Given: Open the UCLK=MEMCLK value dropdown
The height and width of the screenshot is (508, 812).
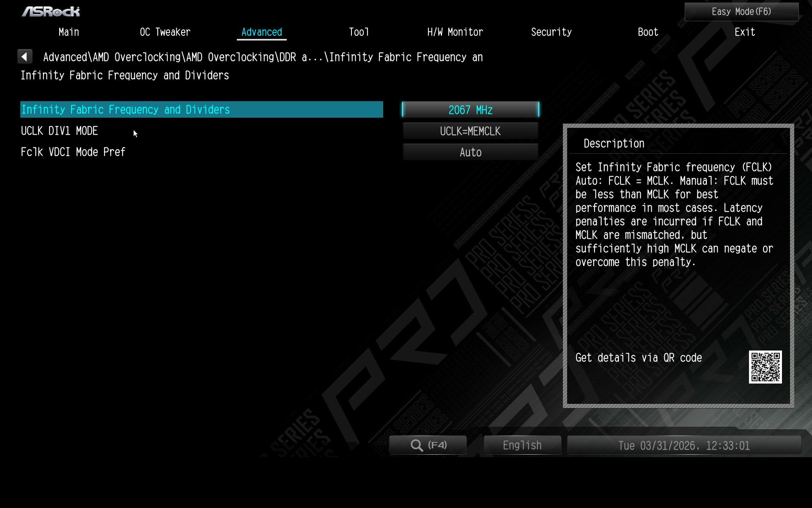Looking at the screenshot, I should 470,131.
